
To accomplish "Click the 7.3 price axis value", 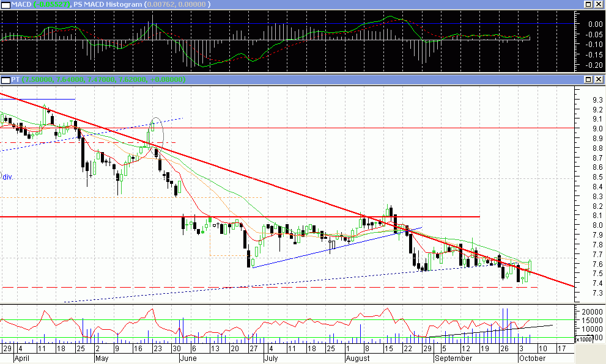I will (x=597, y=293).
